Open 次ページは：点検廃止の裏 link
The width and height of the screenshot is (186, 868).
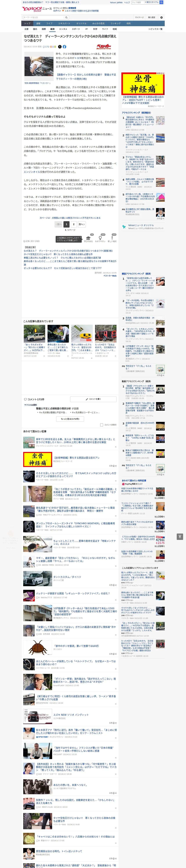tap(70, 218)
